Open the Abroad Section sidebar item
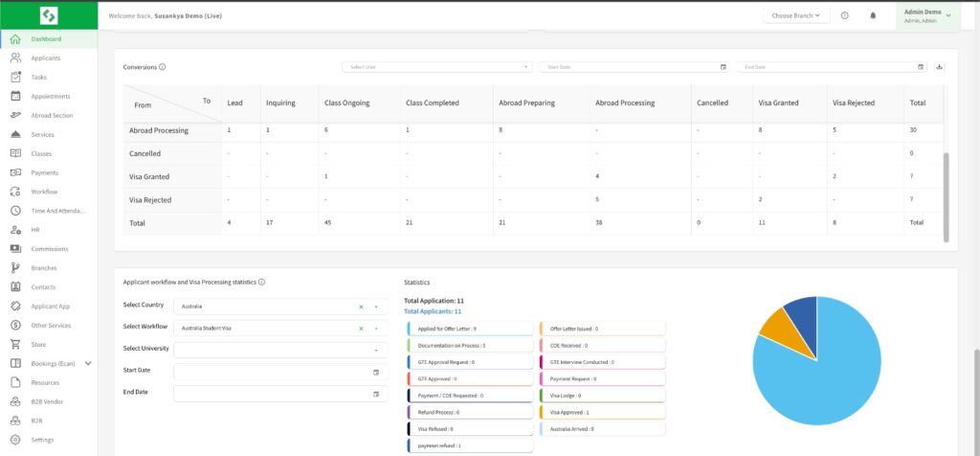The height and width of the screenshot is (456, 980). 51,115
